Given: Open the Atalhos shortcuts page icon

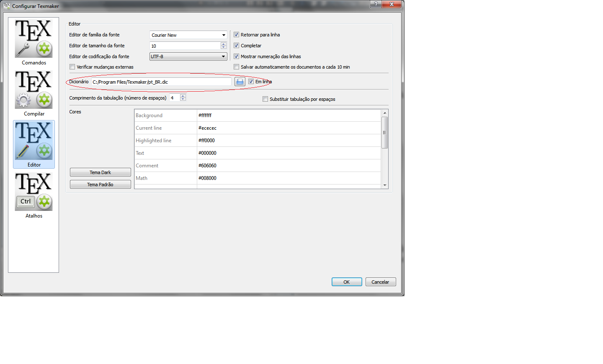Looking at the screenshot, I should coord(34,195).
